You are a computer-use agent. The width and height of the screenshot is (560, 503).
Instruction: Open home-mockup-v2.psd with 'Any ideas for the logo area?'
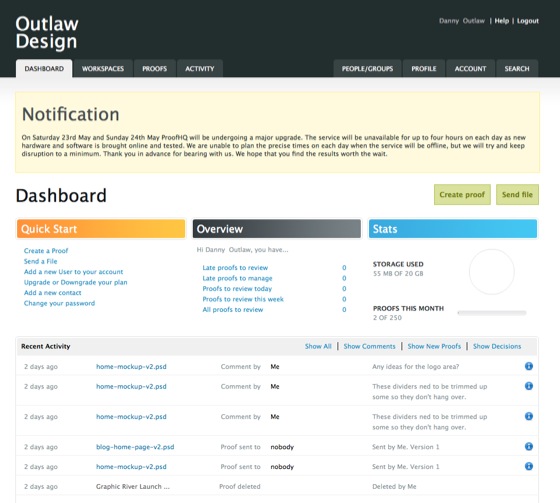coord(131,367)
